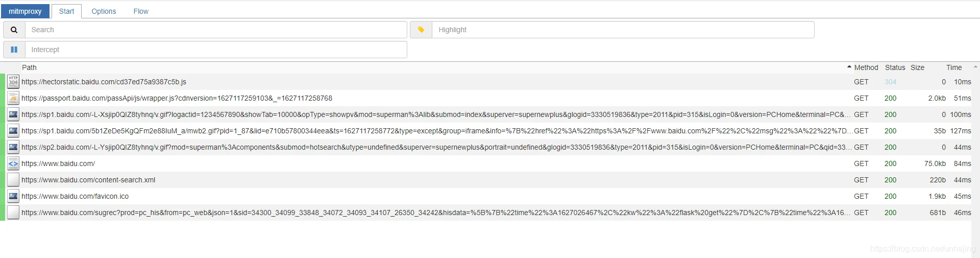The image size is (980, 258).
Task: Select the hectorstatic.baidu.com js flow
Action: tap(485, 82)
